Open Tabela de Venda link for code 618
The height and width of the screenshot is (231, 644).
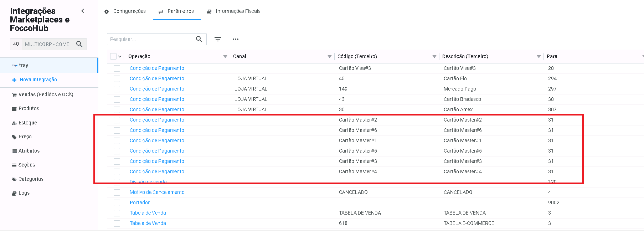click(148, 223)
